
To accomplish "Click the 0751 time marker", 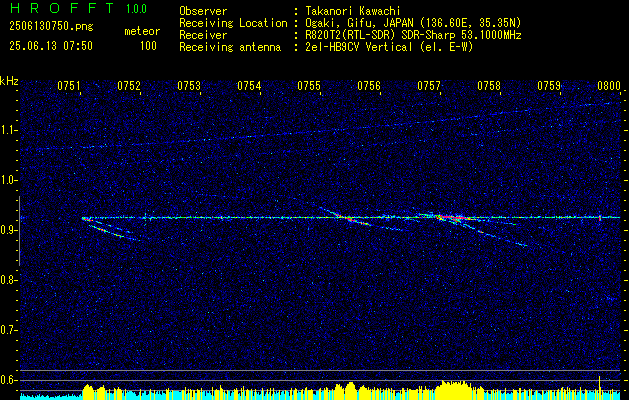I will (69, 86).
